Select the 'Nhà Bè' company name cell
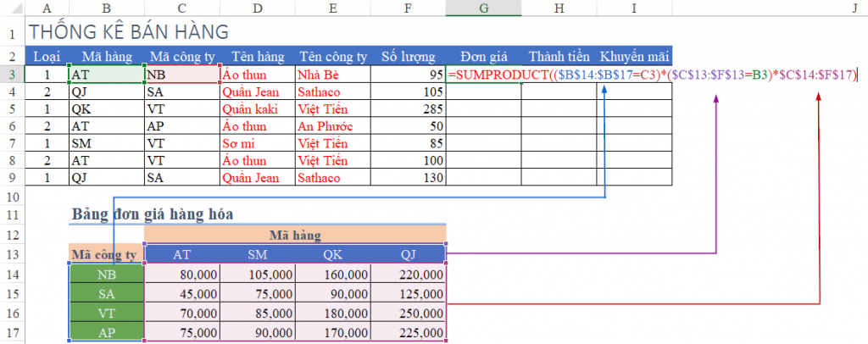This screenshot has width=868, height=344. coord(333,75)
